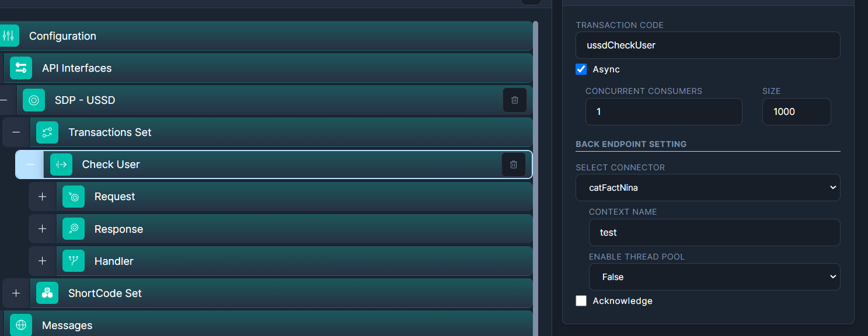Enable the Acknowledge checkbox
Image resolution: width=868 pixels, height=336 pixels.
click(581, 301)
